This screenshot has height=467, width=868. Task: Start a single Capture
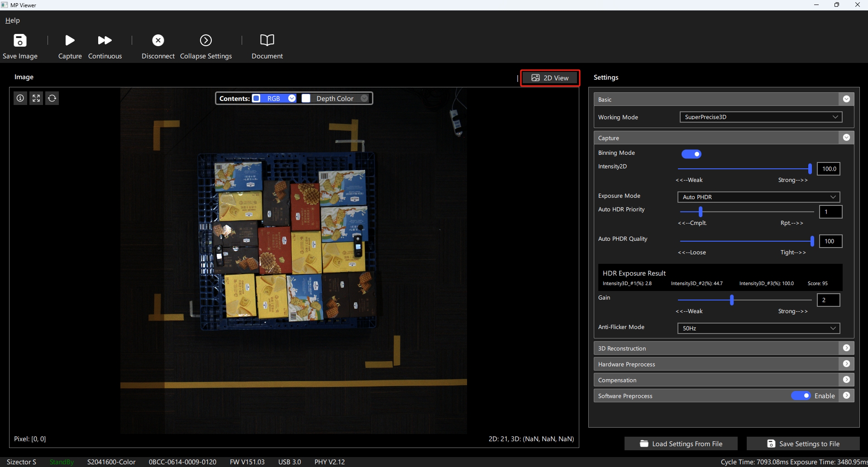pyautogui.click(x=70, y=46)
